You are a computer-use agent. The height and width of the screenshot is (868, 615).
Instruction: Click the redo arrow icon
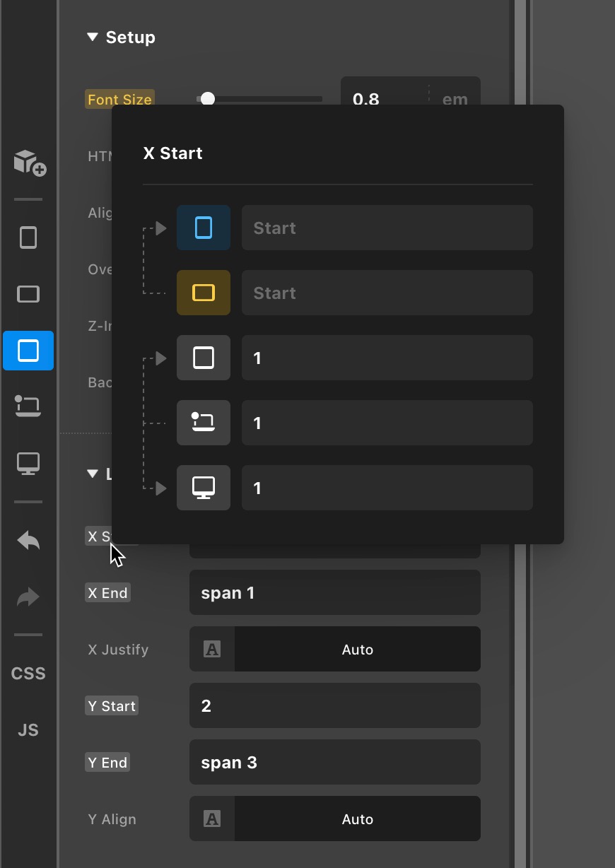28,598
